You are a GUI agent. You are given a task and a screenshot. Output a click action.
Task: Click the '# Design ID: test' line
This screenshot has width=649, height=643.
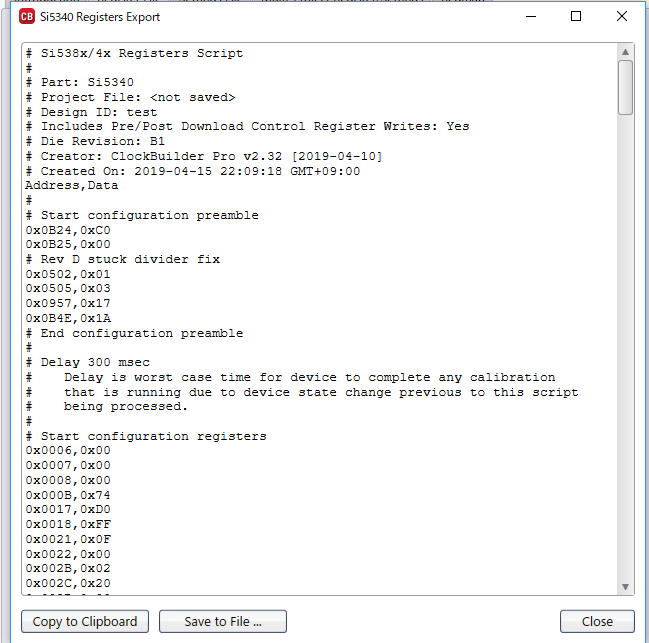click(x=91, y=112)
